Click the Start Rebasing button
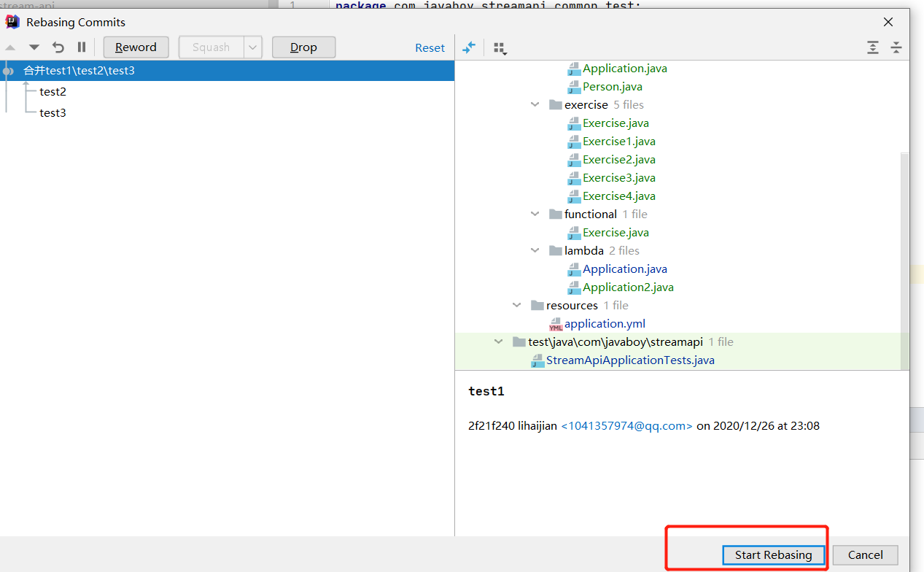This screenshot has height=572, width=924. coord(773,554)
